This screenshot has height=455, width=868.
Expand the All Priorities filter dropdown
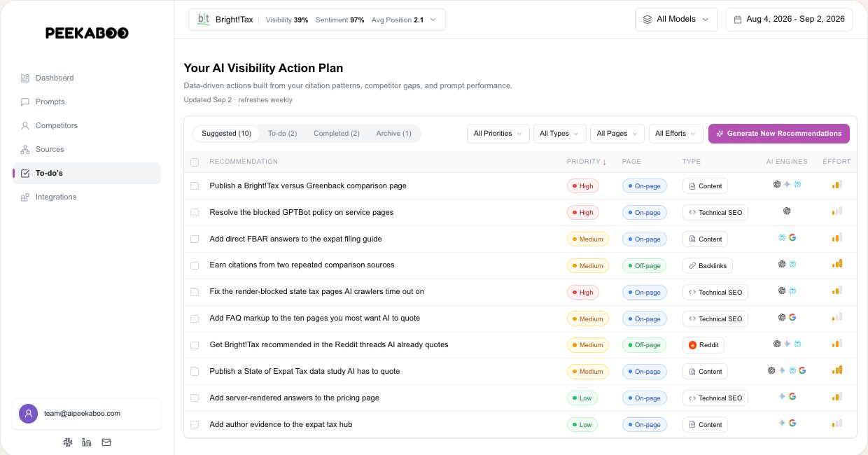(498, 134)
